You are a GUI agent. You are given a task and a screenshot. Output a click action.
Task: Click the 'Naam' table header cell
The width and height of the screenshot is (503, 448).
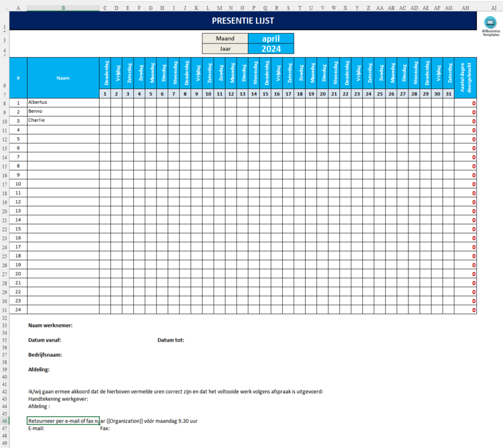click(x=63, y=78)
